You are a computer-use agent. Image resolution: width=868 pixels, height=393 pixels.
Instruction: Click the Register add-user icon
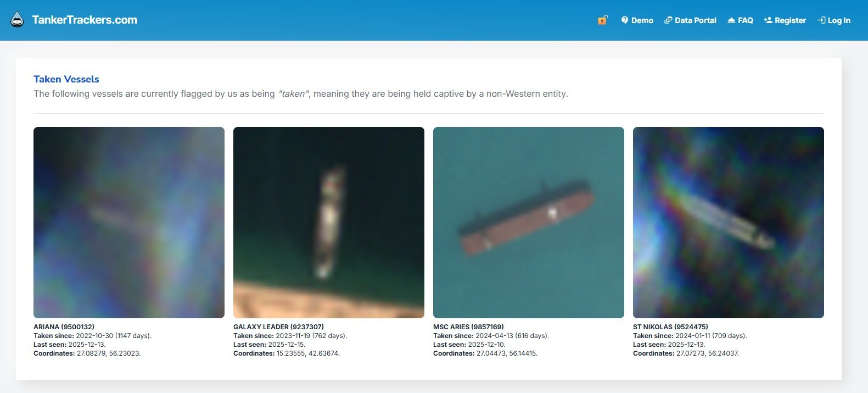pos(768,20)
